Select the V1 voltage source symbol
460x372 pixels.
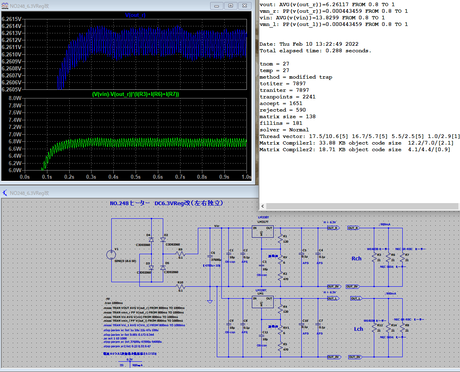coord(111,255)
